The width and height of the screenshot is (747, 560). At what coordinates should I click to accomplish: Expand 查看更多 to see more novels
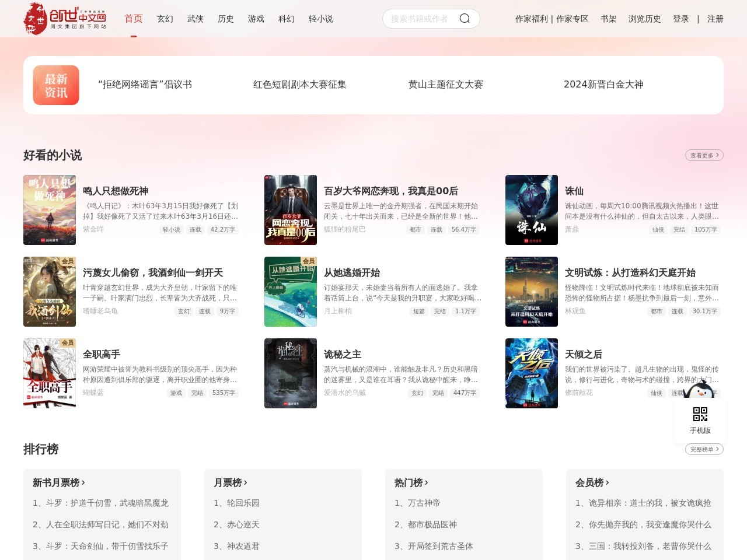pos(703,155)
